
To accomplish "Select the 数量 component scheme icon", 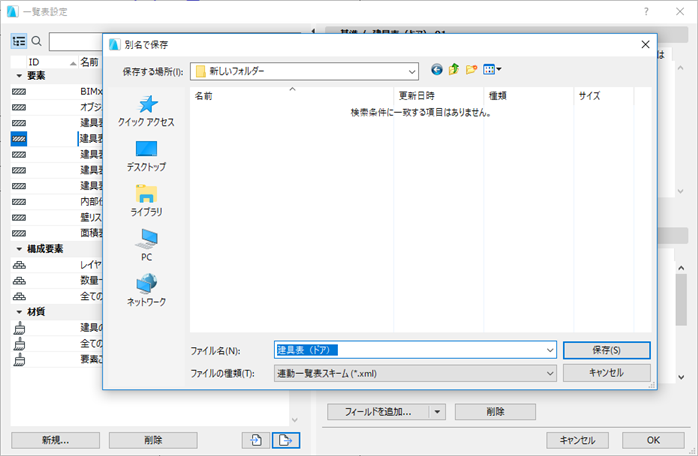I will (19, 281).
